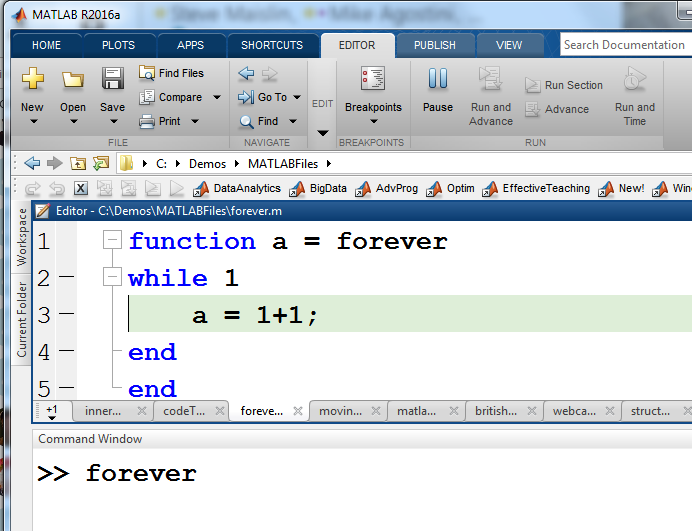This screenshot has height=531, width=692.
Task: Expand the Compare dropdown arrow
Action: [x=216, y=98]
